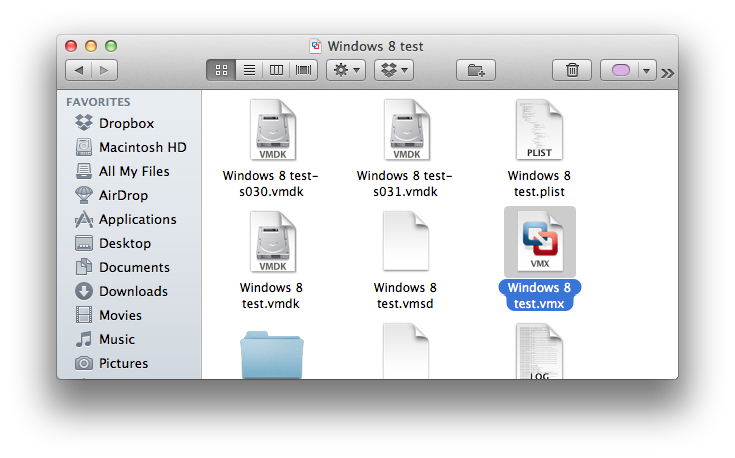
Task: Select Windows 8 test-s030.vmdk disk icon
Action: coord(273,131)
